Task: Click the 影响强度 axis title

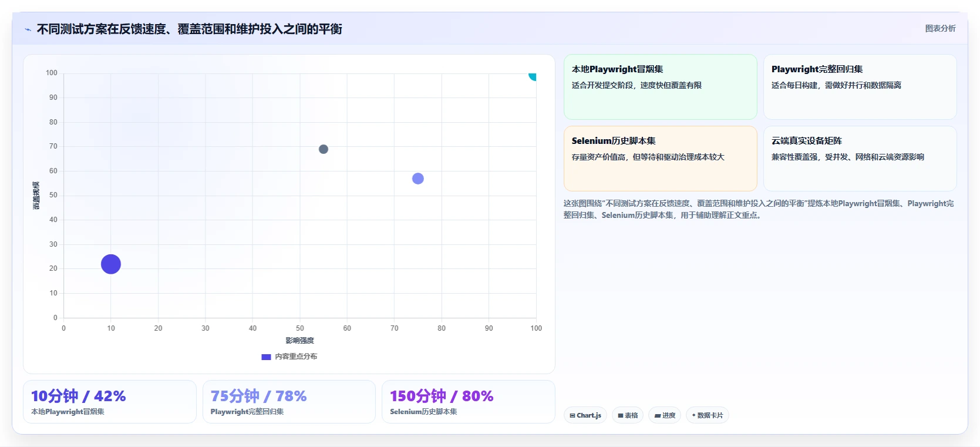Action: click(x=300, y=341)
